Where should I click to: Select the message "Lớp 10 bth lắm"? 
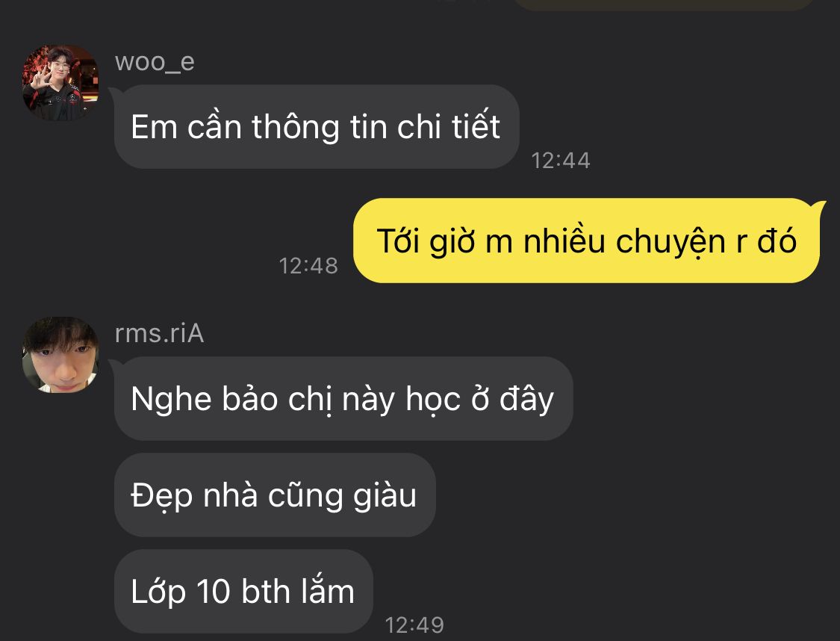243,591
